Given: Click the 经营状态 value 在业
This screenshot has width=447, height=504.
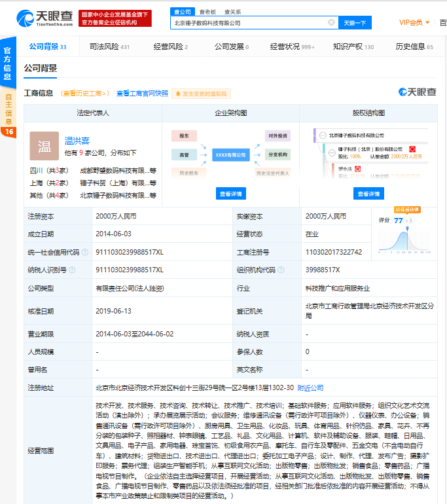Looking at the screenshot, I should [x=312, y=234].
